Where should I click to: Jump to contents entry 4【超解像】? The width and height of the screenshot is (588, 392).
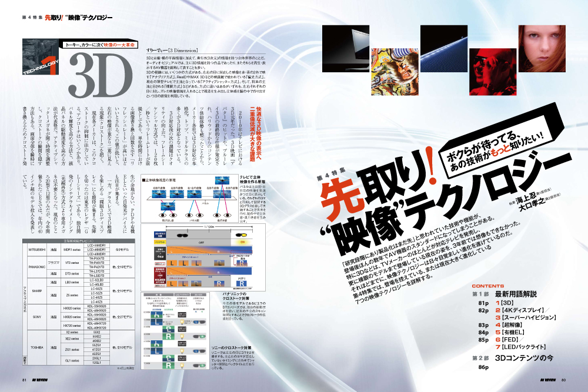(510, 325)
